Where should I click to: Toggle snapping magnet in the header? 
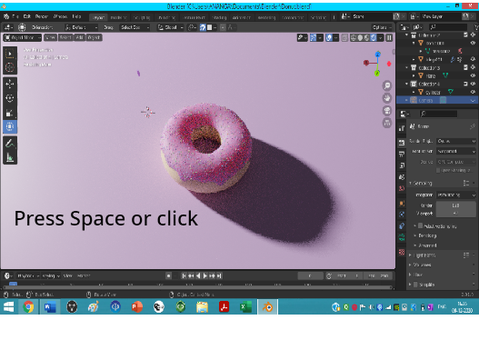(203, 27)
